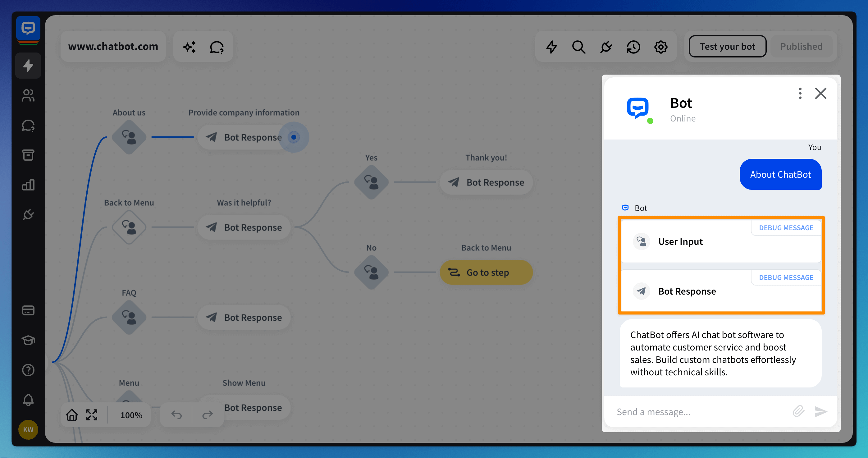The image size is (868, 458).
Task: Click the Published button
Action: pyautogui.click(x=801, y=47)
